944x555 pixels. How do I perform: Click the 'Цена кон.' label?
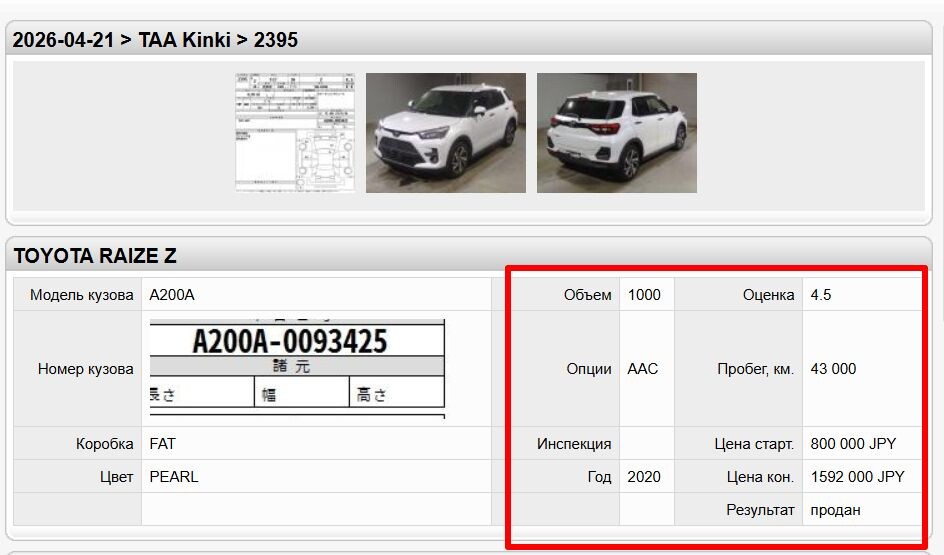(x=760, y=477)
